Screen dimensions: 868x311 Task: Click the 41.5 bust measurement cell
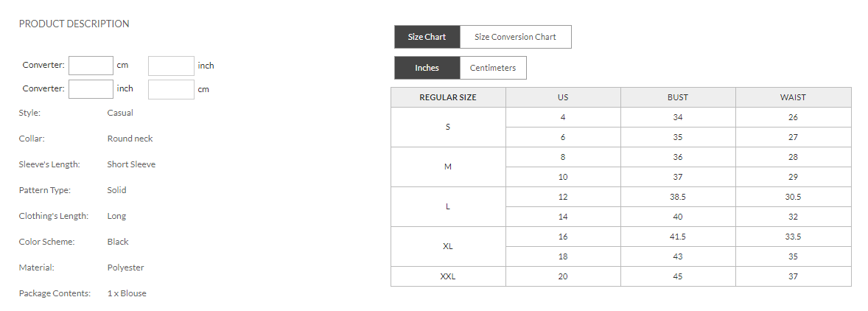[x=677, y=237]
